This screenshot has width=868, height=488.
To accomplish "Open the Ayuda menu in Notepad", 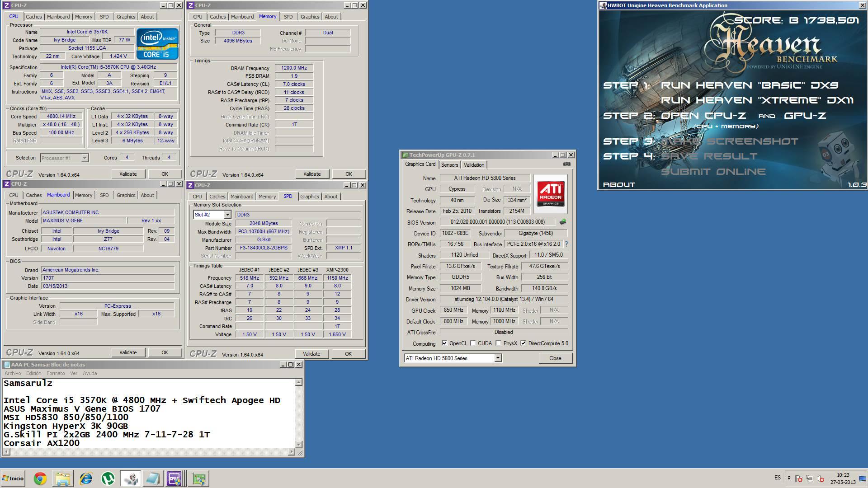I will tap(90, 373).
